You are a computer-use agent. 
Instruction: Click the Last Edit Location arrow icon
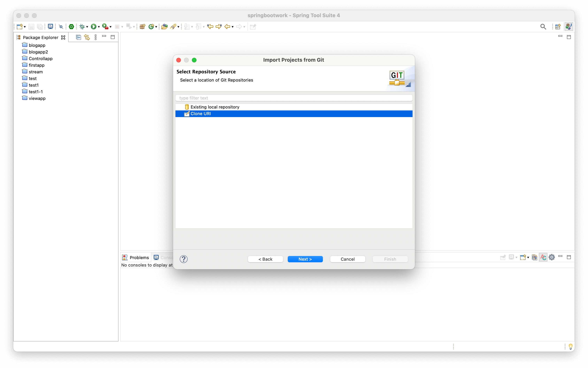point(210,27)
